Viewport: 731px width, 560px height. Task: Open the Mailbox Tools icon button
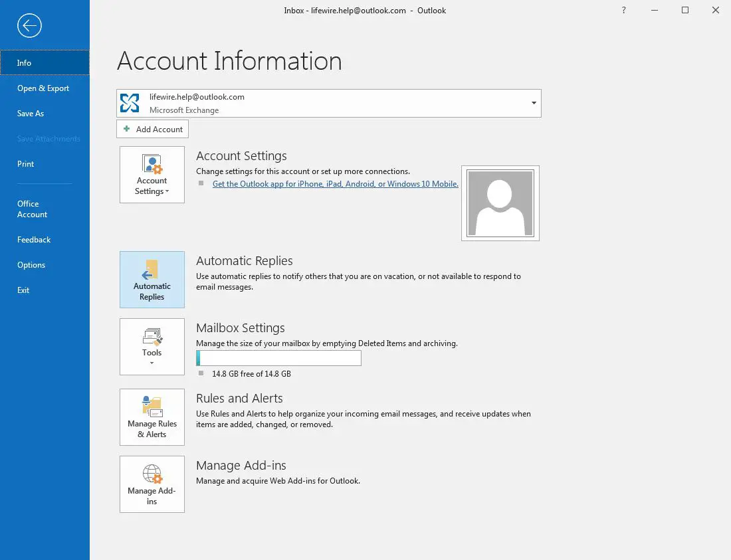click(x=152, y=346)
